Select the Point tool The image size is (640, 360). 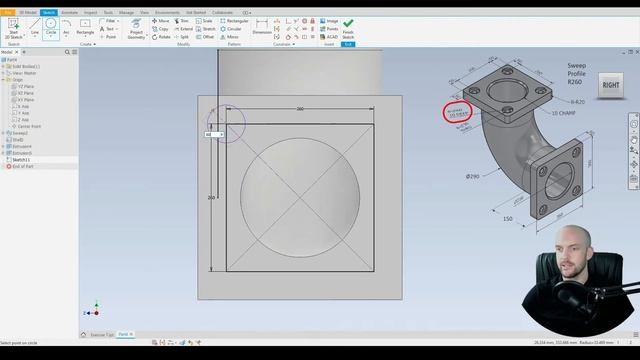tap(108, 37)
